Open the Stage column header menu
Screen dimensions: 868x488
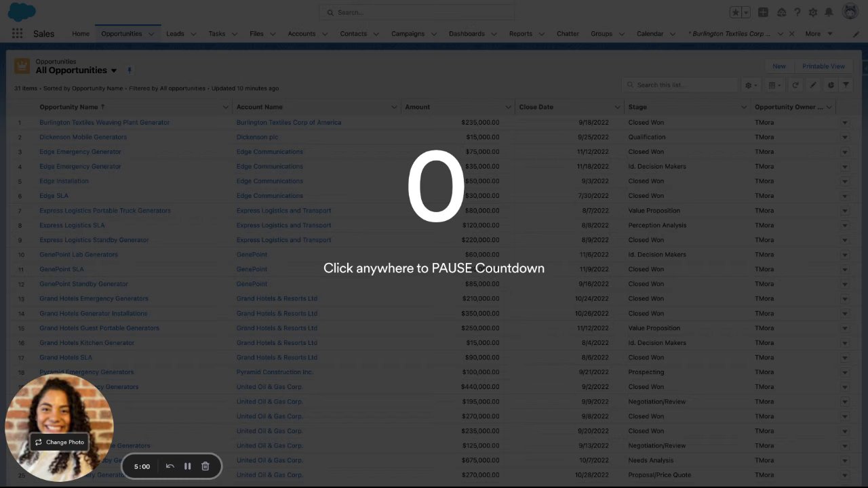coord(744,107)
